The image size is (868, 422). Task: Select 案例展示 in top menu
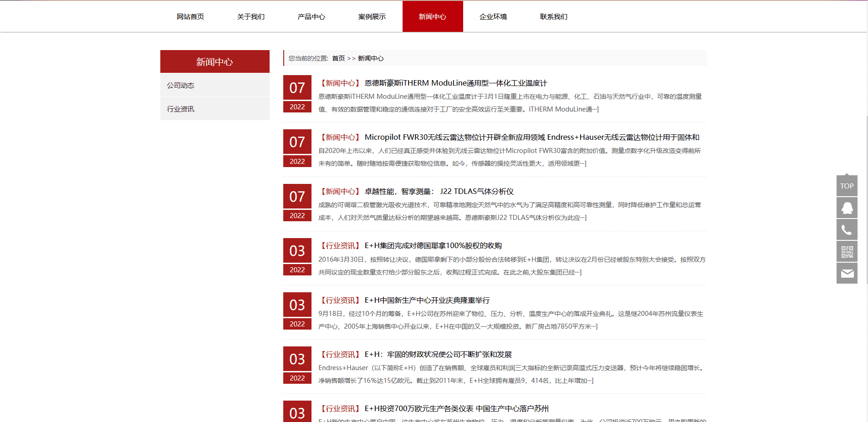[x=372, y=17]
